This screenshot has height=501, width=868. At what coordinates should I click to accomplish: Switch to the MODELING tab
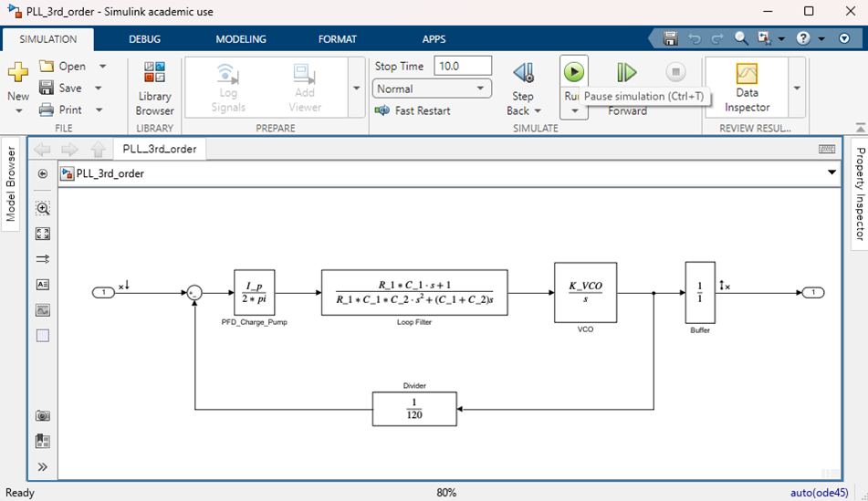(241, 39)
